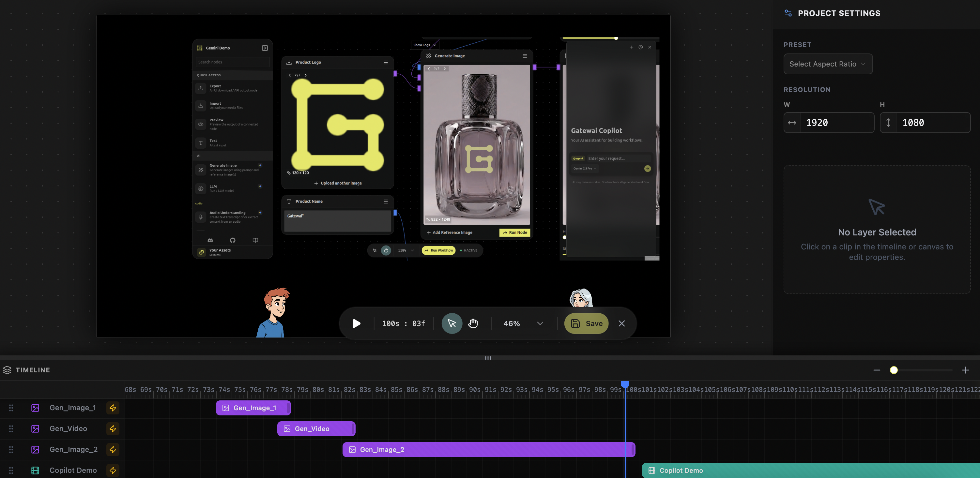Open the 46% zoom level dropdown
Image resolution: width=980 pixels, height=478 pixels.
(x=540, y=323)
